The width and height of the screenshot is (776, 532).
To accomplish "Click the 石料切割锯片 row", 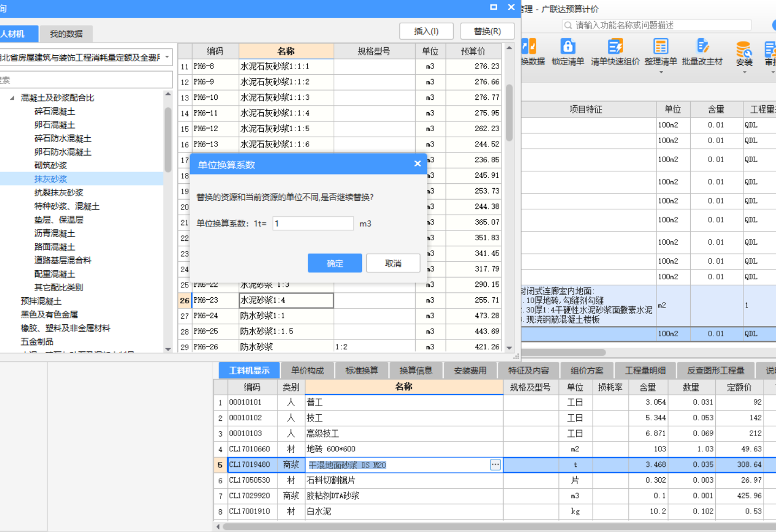I will 495,480.
